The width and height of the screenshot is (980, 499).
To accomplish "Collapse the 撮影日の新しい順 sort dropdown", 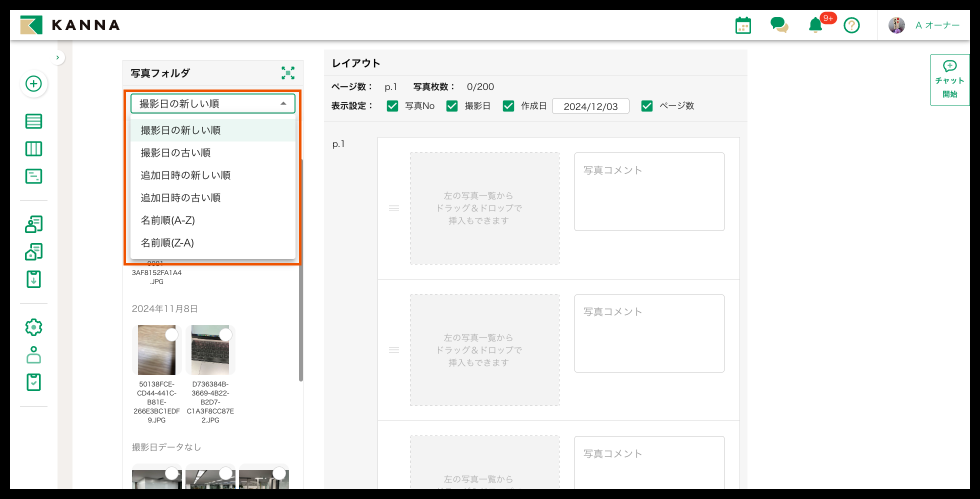I will coord(213,103).
